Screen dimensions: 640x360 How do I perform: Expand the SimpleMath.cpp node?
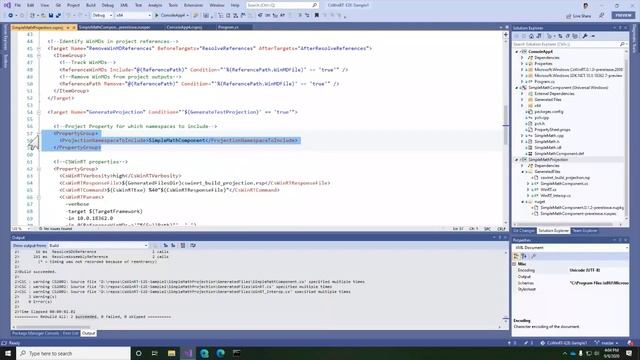522,136
